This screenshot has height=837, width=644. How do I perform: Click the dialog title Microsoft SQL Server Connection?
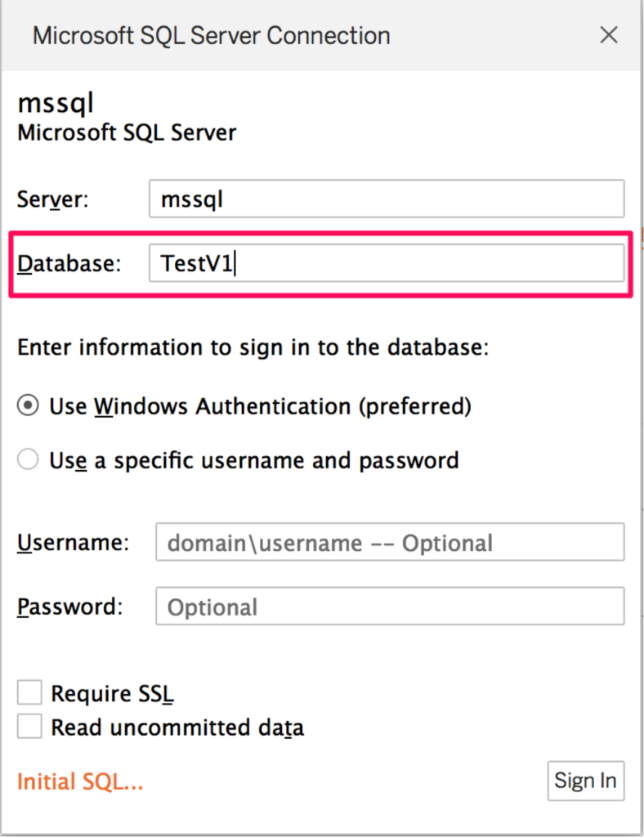point(211,35)
